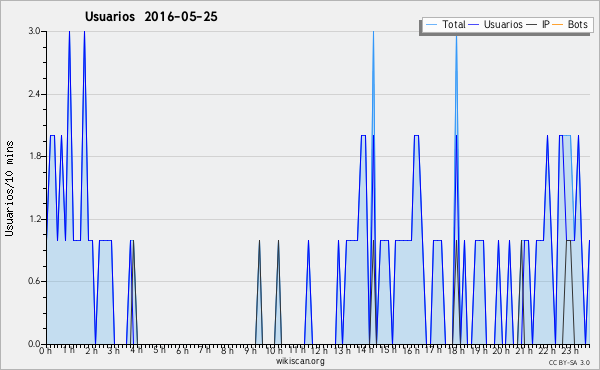The height and width of the screenshot is (370, 600).
Task: Click the '21 h' x-axis label
Action: coord(524,351)
